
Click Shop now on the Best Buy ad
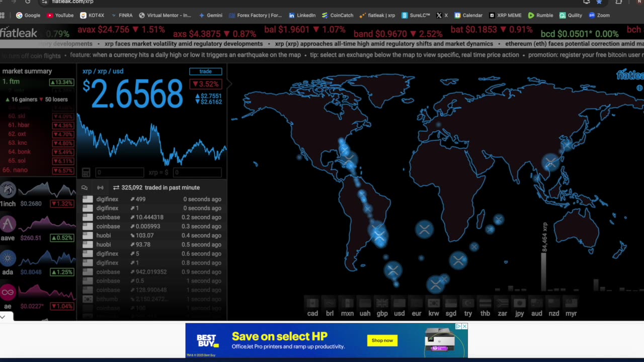[382, 340]
